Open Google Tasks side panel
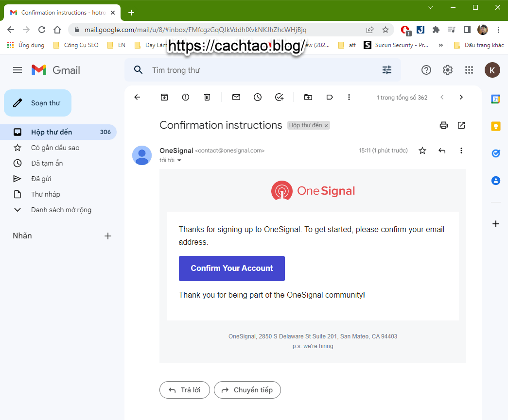 (x=496, y=153)
